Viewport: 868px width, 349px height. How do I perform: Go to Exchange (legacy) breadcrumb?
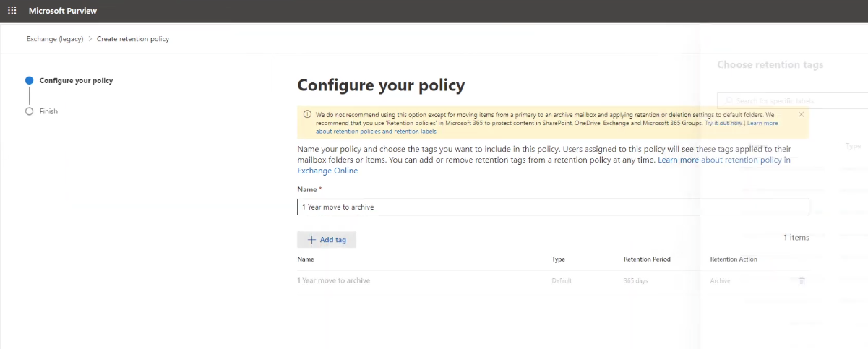(55, 39)
